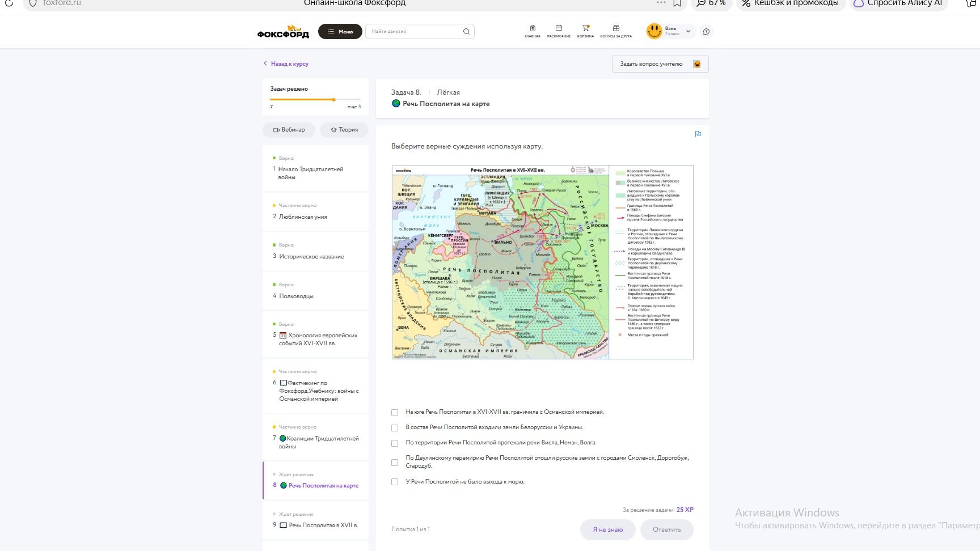Screen dimensions: 980x551
Task: Click the flag report icon above the task
Action: 698,134
